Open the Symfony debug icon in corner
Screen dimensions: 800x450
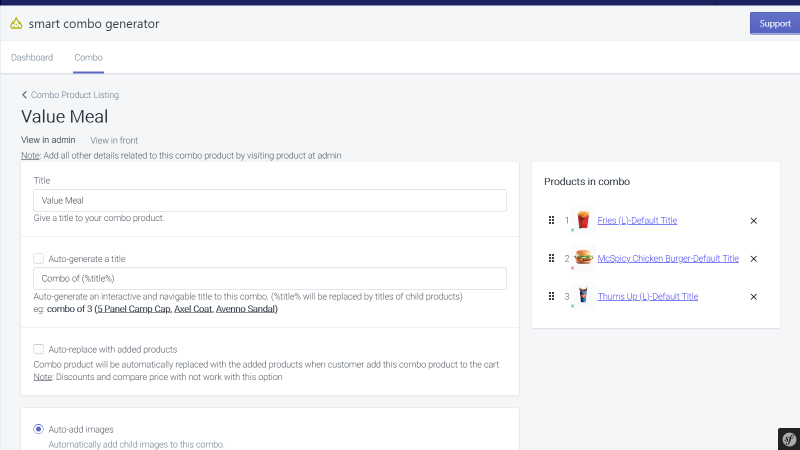(789, 439)
